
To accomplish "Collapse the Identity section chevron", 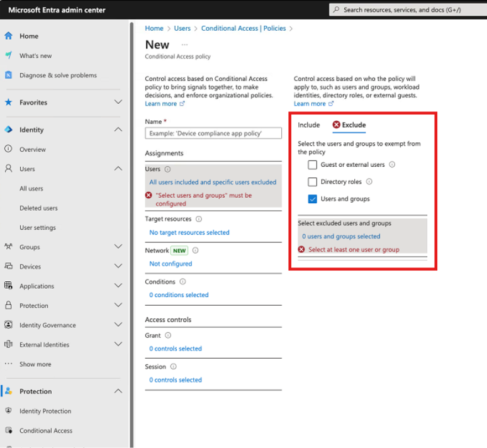I will [x=118, y=130].
